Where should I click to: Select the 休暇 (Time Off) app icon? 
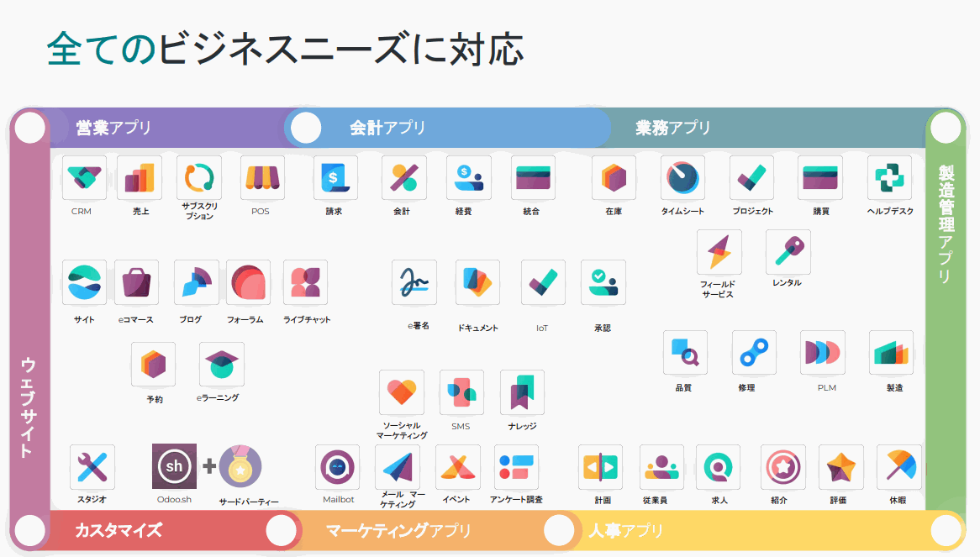[x=898, y=467]
